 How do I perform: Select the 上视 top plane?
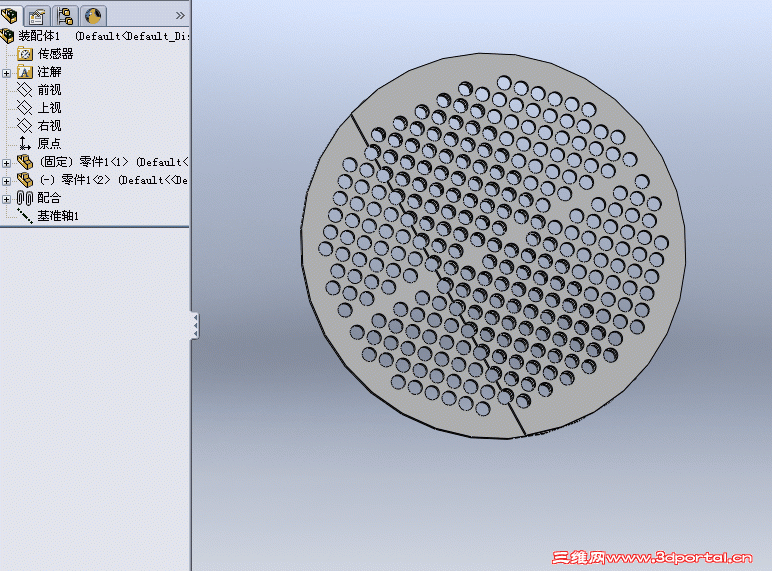click(x=49, y=108)
